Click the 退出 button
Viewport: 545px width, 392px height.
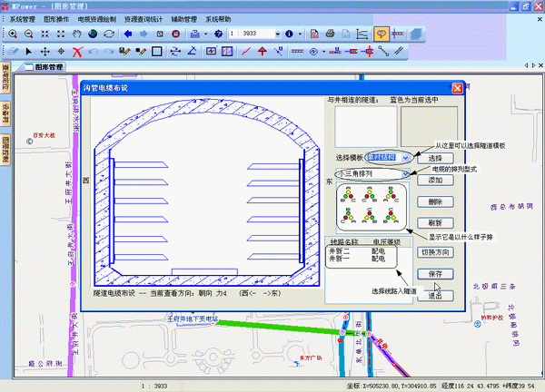(x=435, y=296)
